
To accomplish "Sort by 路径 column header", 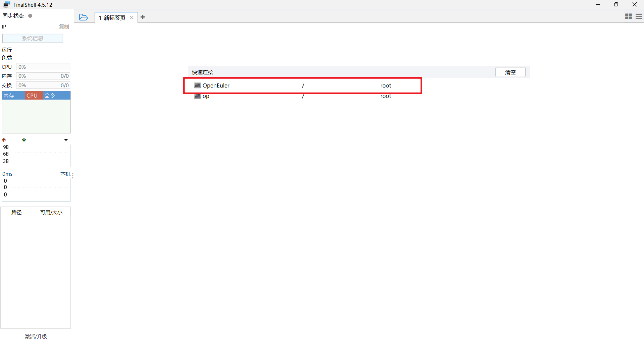I will [16, 212].
